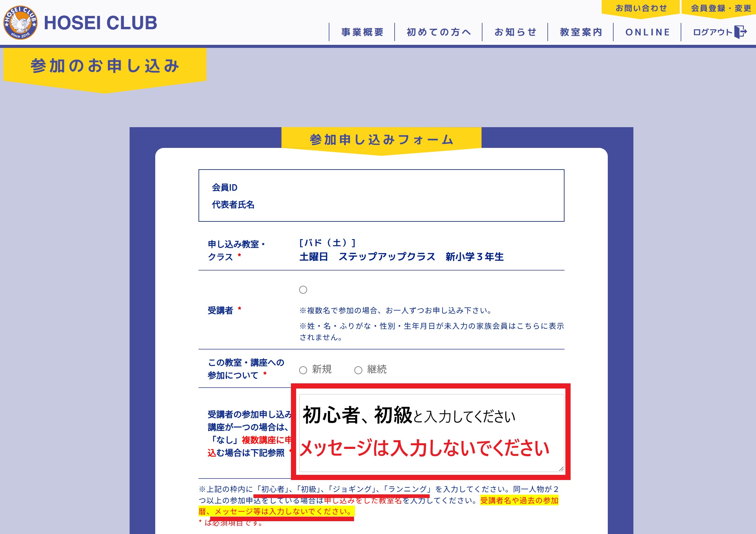
Task: Click the Hosei Club owl logo
Action: (20, 22)
